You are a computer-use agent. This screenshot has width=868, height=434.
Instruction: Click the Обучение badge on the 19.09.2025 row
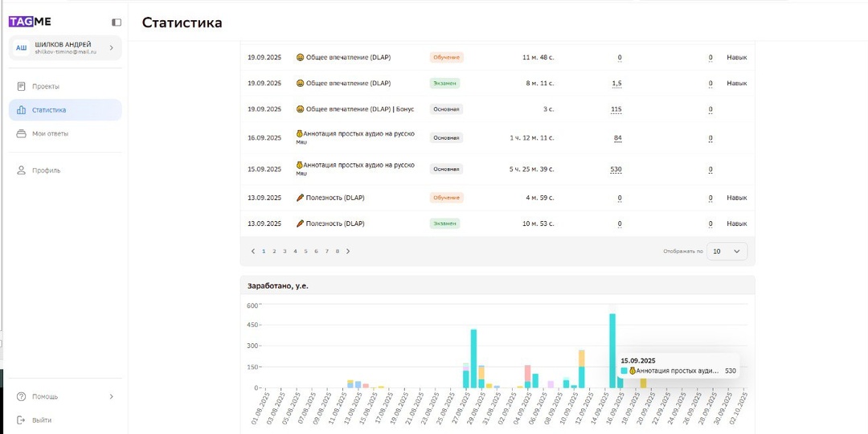tap(446, 58)
